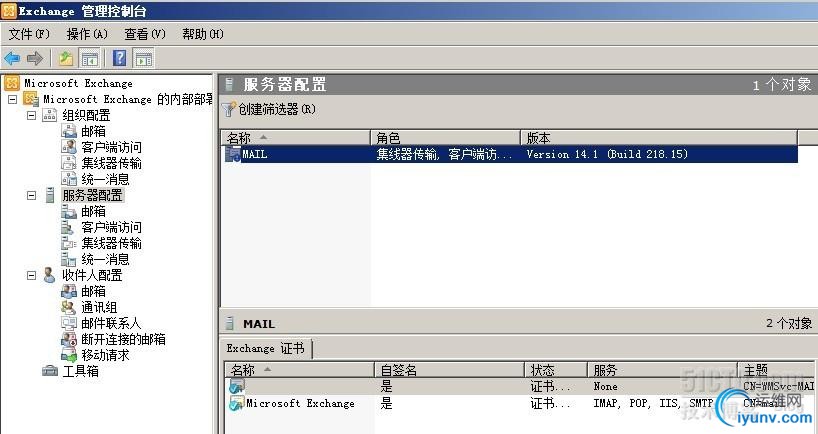Screen dimensions: 818x434
Task: Click the 收件人配置 person icon
Action: pos(50,275)
